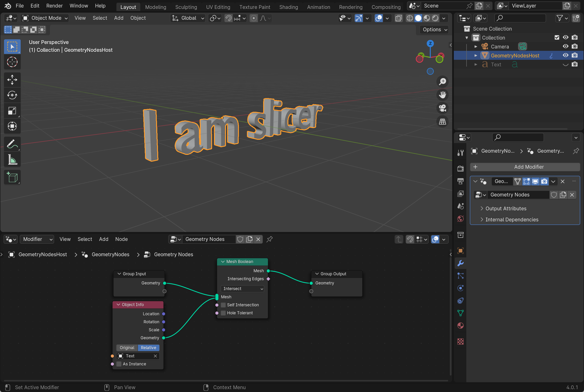Open the Render menu

[x=54, y=5]
